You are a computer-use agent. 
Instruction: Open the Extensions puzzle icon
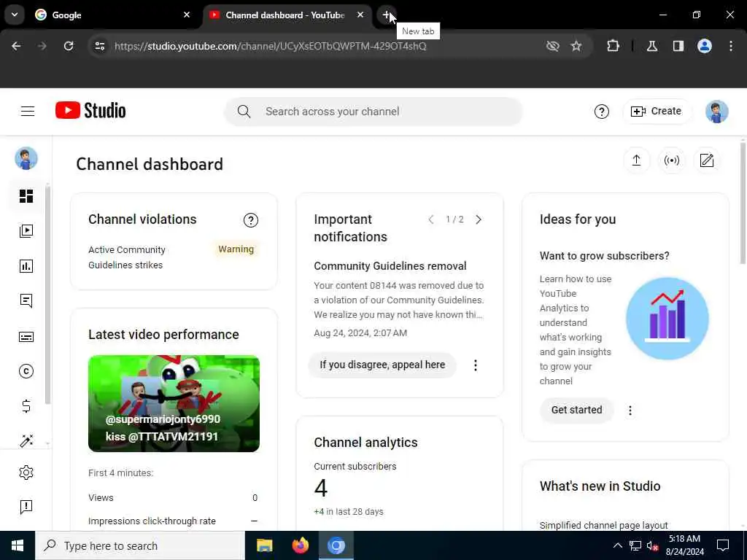(613, 46)
